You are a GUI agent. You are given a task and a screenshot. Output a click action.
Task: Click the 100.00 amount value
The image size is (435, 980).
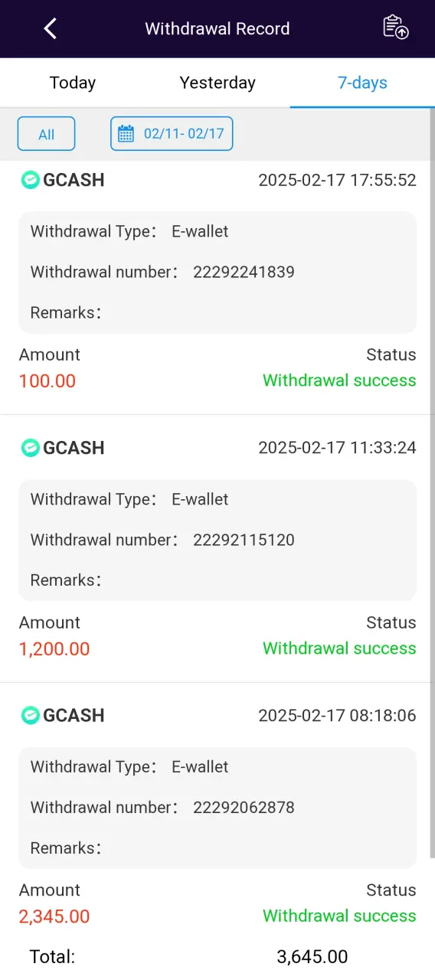[47, 381]
